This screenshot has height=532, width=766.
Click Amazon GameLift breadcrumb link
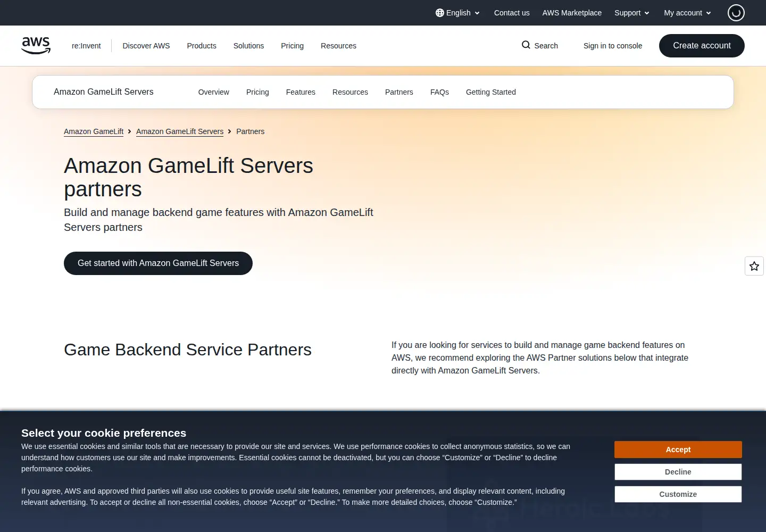tap(94, 131)
